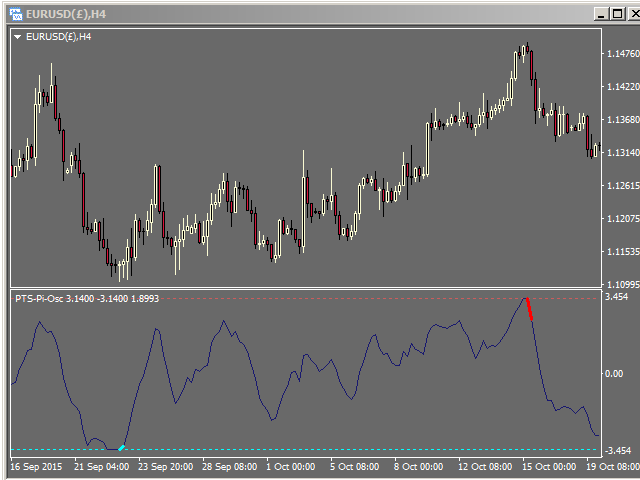Click the red sell signal segment on oscillator
This screenshot has width=640, height=480.
coord(529,309)
